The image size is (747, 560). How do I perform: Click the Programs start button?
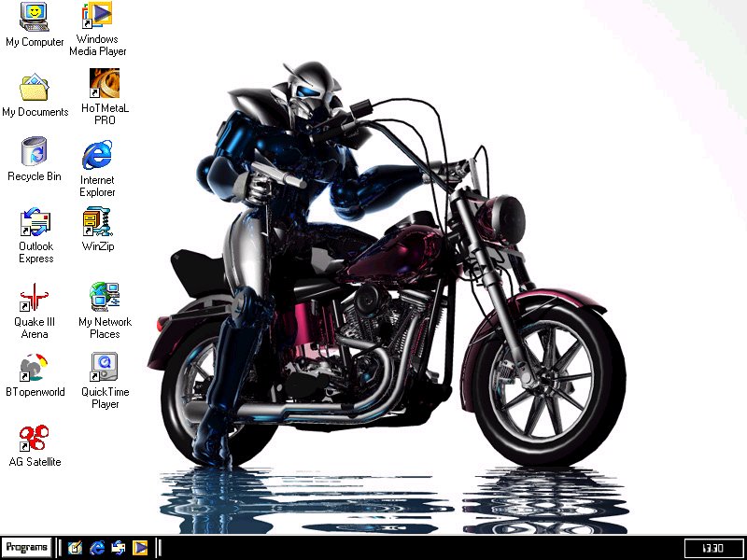tap(26, 547)
